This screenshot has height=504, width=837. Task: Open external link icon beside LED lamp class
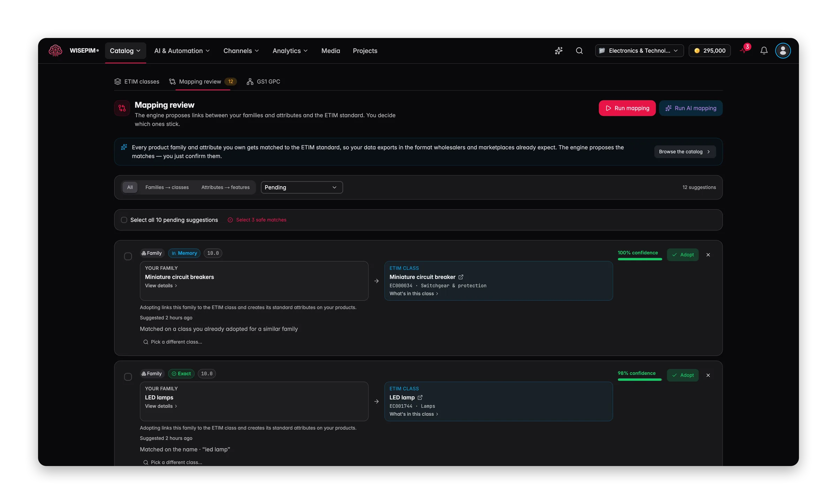(x=420, y=398)
